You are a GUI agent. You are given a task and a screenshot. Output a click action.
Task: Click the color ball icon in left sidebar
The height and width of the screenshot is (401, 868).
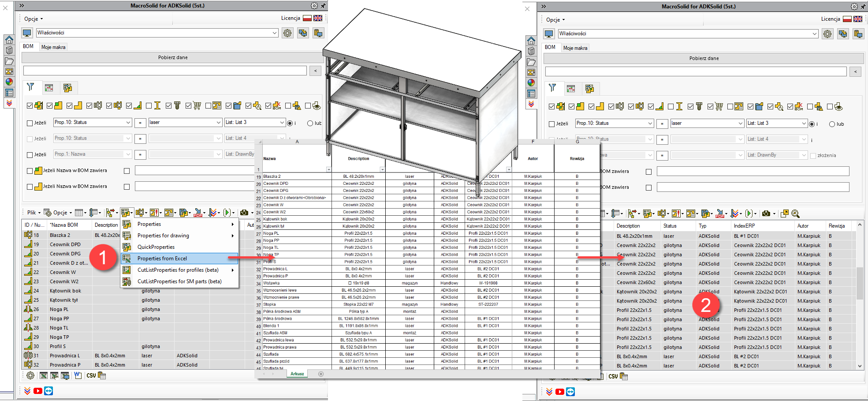coord(9,82)
